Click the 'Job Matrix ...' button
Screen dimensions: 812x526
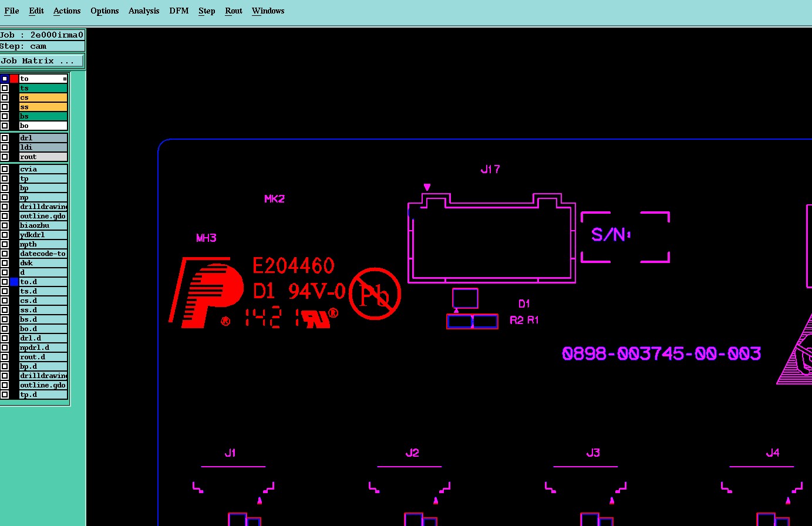point(42,61)
